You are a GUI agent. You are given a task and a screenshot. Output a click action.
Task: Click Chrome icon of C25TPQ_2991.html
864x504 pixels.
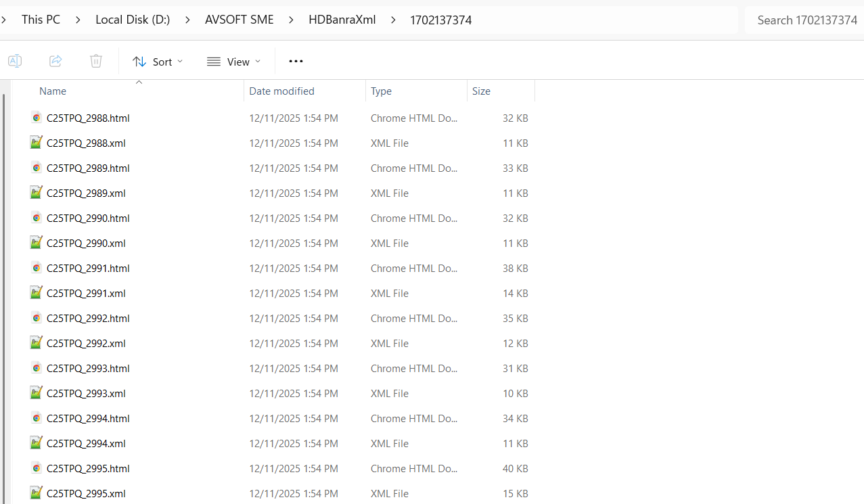pos(37,268)
